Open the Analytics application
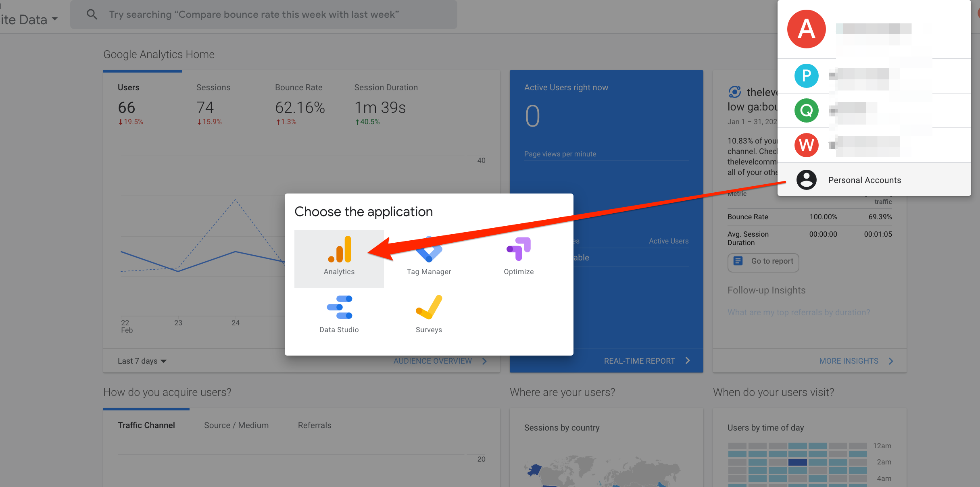The height and width of the screenshot is (487, 980). (x=339, y=258)
